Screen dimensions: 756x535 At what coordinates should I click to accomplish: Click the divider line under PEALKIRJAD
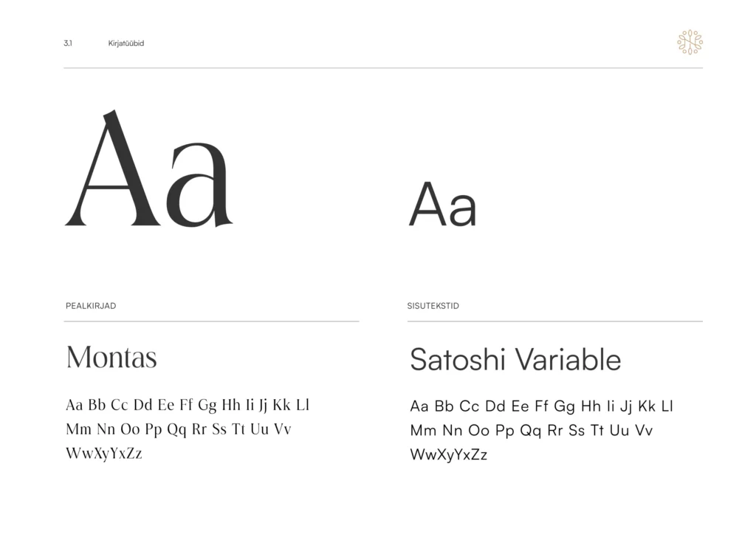212,321
